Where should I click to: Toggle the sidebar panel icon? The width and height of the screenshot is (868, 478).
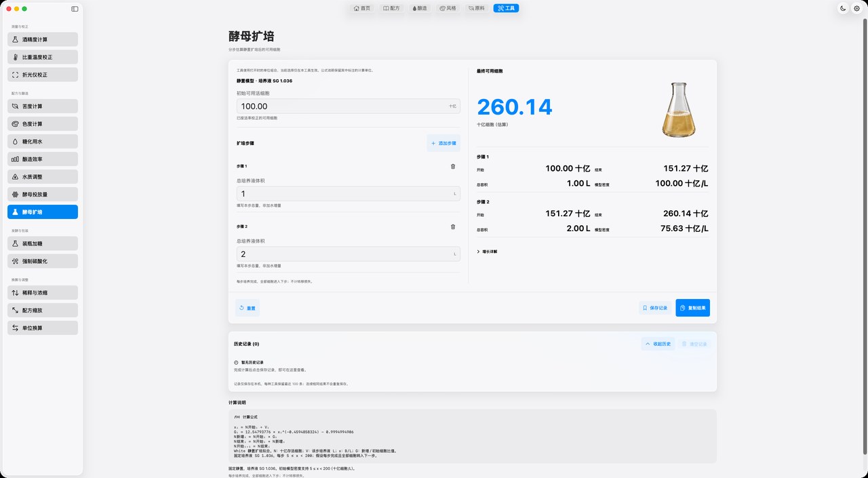75,9
